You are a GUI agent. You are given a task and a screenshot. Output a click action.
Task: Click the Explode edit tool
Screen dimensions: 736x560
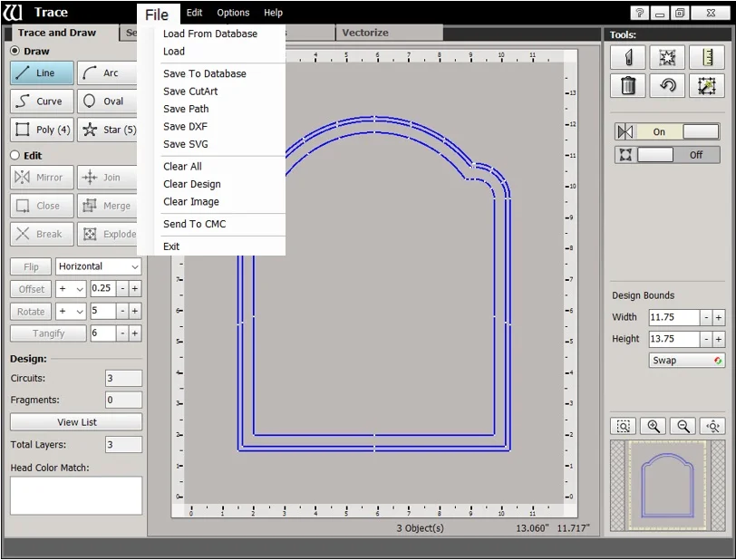tap(107, 234)
